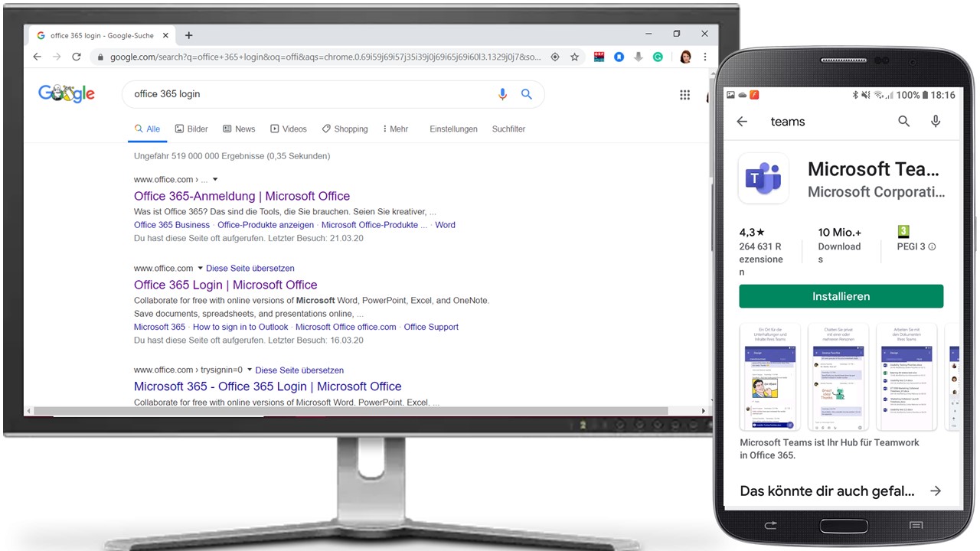Click the Chrome address bar URL
The height and width of the screenshot is (551, 980).
(x=325, y=57)
